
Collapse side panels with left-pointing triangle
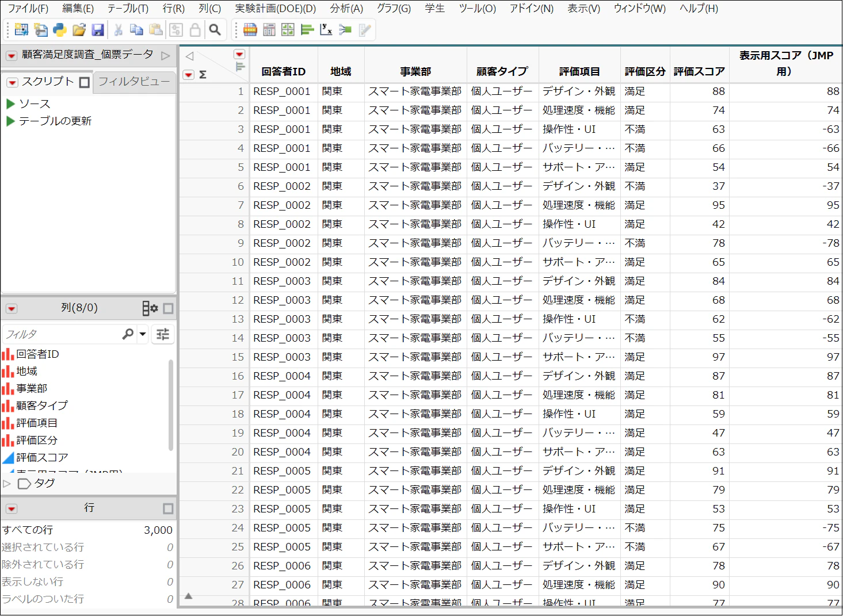tap(189, 56)
